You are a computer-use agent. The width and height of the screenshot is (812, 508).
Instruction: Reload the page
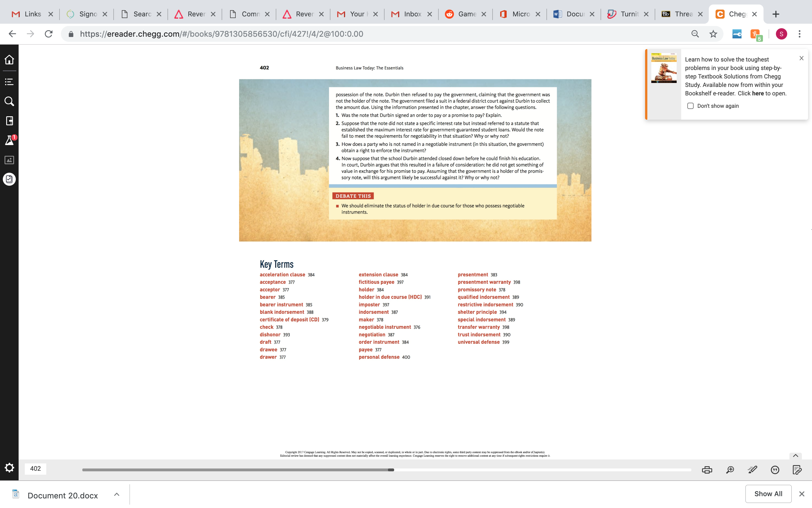(x=49, y=34)
